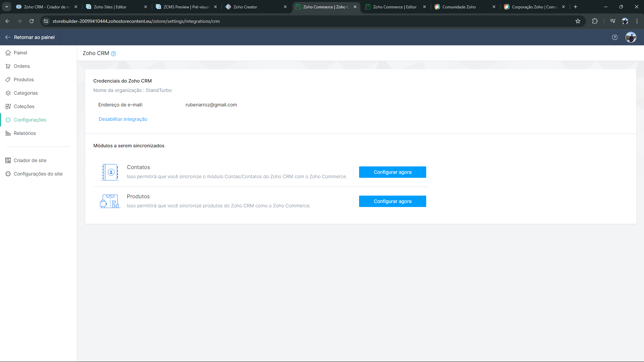Click the browser forward button
Image resolution: width=644 pixels, height=362 pixels.
point(19,21)
